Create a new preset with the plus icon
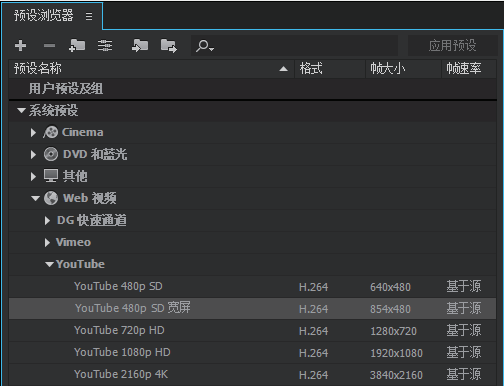Image resolution: width=504 pixels, height=386 pixels. point(20,45)
